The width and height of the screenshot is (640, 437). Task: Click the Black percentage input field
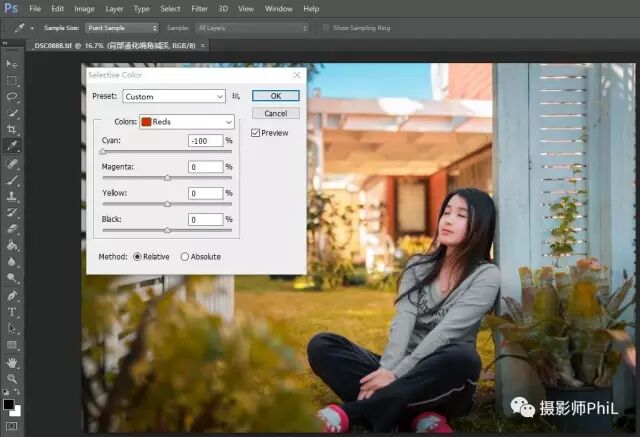pos(206,220)
